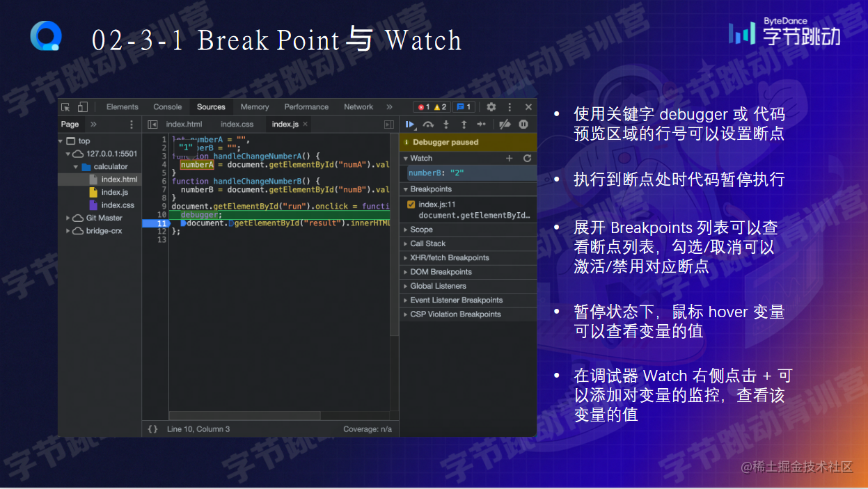Open the index.css editor tab
868x489 pixels.
point(237,125)
